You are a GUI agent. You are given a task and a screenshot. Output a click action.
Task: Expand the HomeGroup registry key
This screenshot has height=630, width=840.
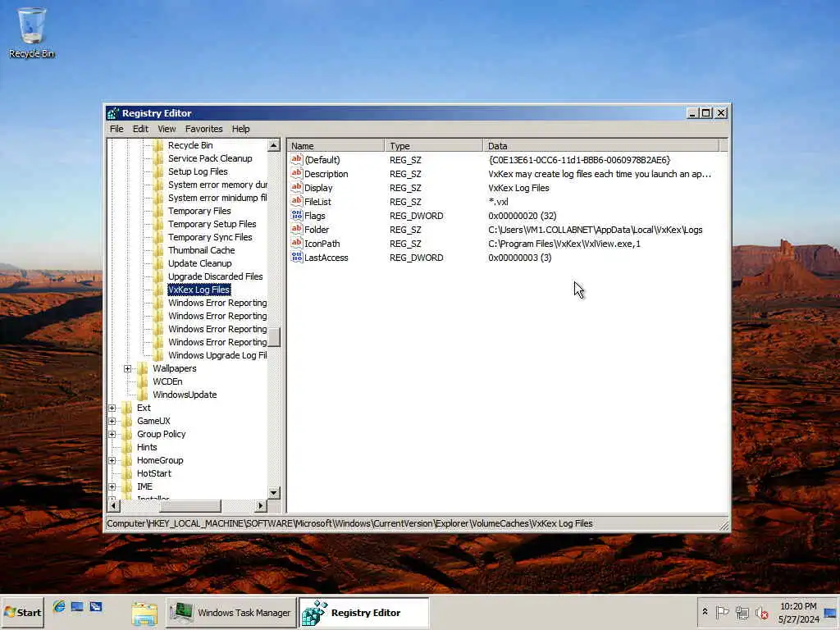(x=112, y=461)
